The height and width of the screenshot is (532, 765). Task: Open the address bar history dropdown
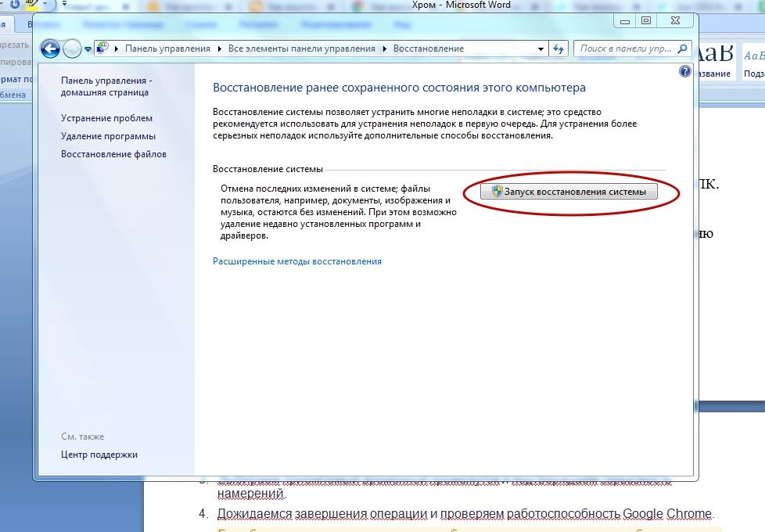(x=541, y=49)
